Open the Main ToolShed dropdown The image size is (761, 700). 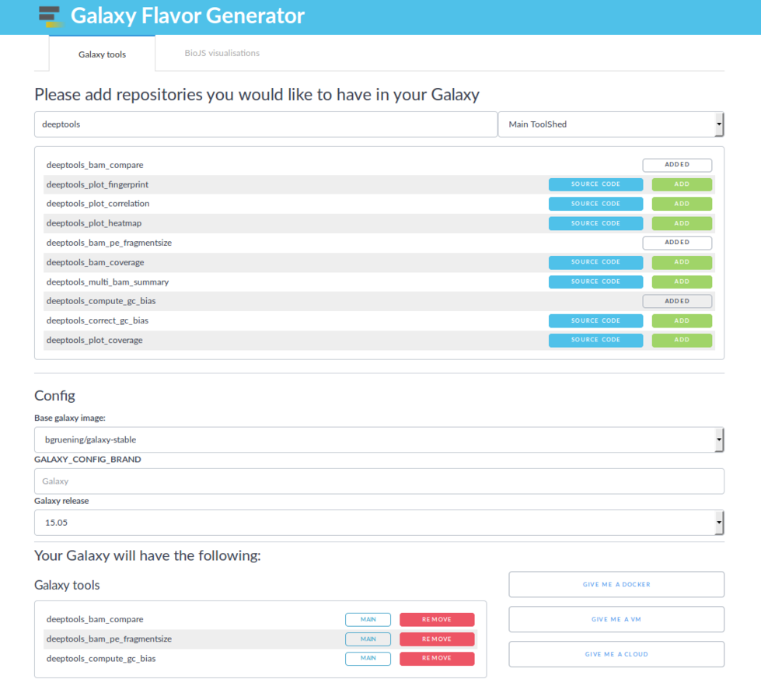611,124
